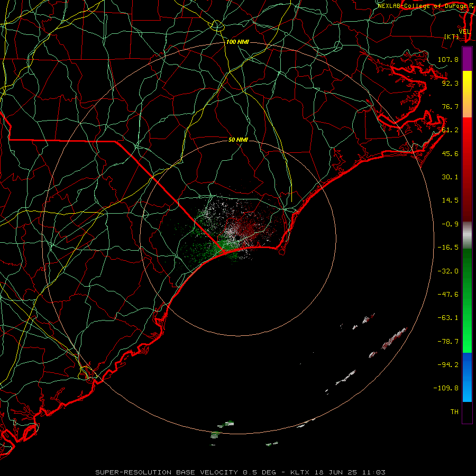Click the -32.0 value on velocity scale
Image resolution: width=476 pixels, height=476 pixels.
[x=448, y=271]
